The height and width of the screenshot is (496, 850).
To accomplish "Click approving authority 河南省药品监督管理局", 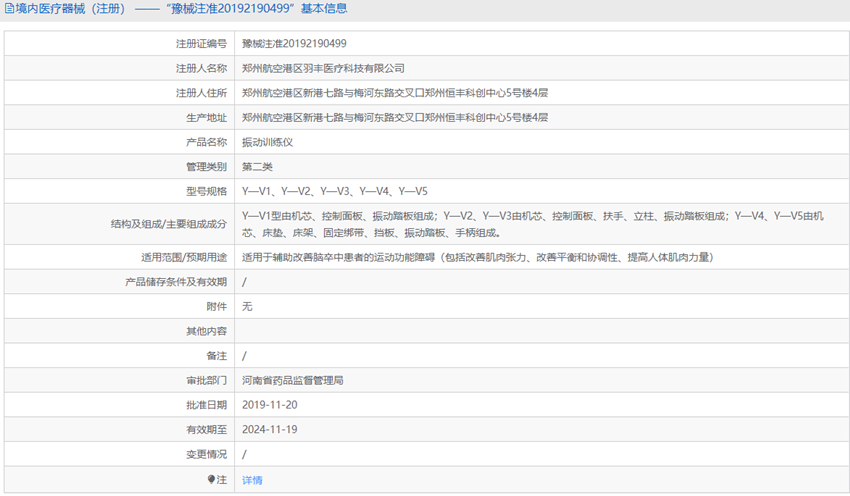I will click(x=293, y=381).
